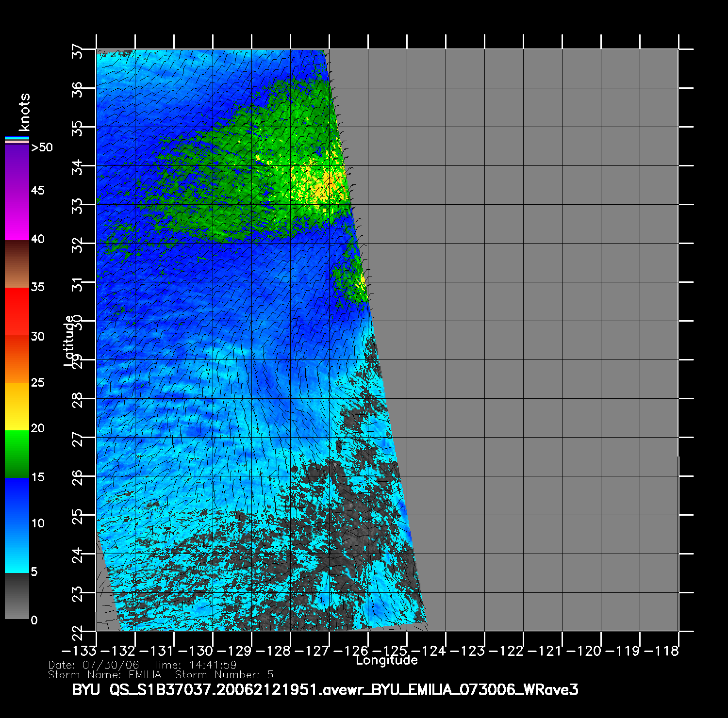Viewport: 728px width, 718px height.
Task: Click the ">50" legend value label
Action: coord(42,147)
